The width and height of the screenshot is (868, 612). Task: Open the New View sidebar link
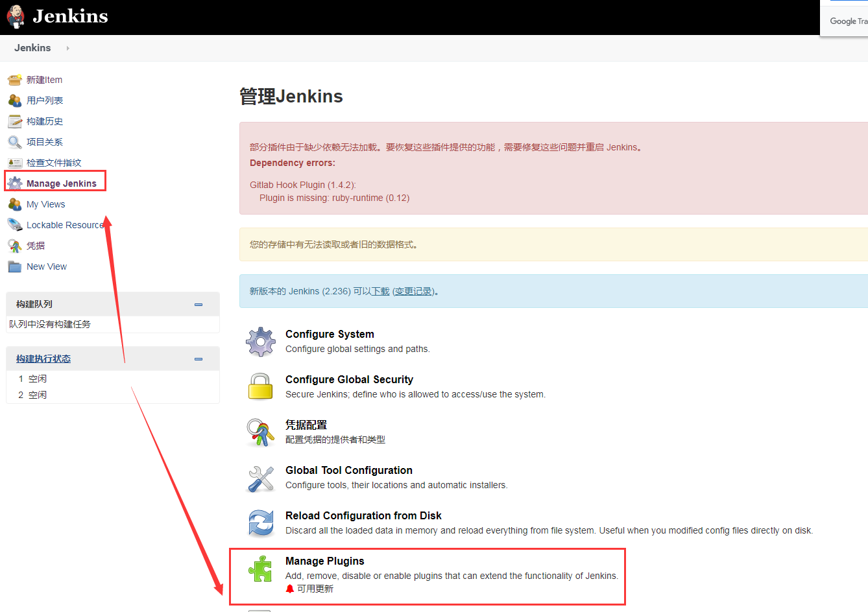47,266
